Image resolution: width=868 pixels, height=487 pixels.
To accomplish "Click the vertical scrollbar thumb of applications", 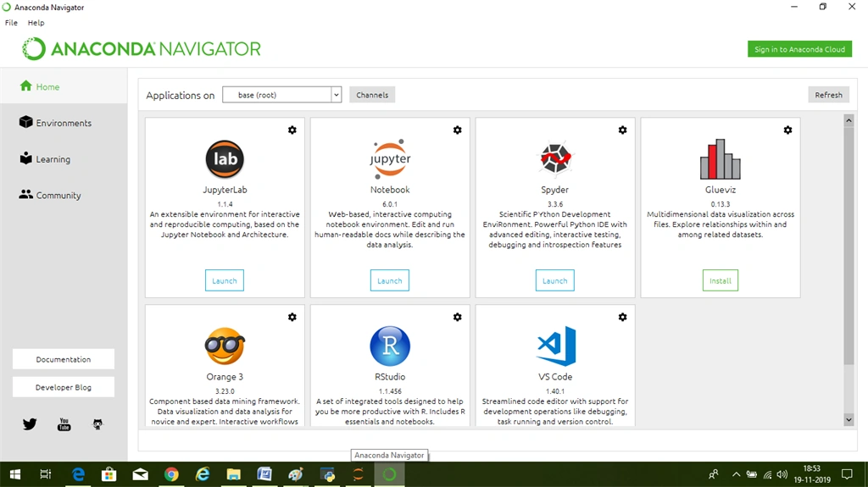I will (849, 246).
